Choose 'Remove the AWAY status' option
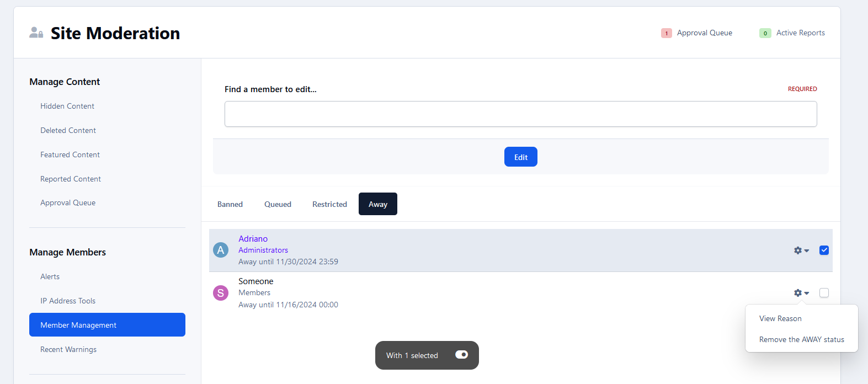 [x=801, y=339]
